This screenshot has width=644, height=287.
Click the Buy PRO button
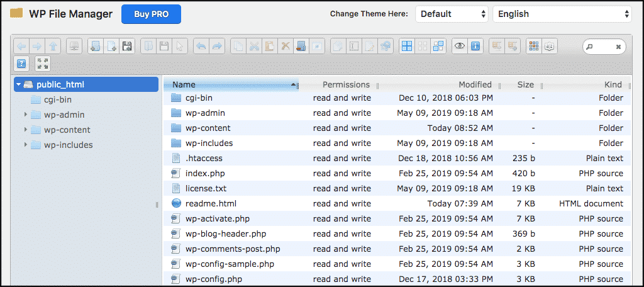pos(151,14)
